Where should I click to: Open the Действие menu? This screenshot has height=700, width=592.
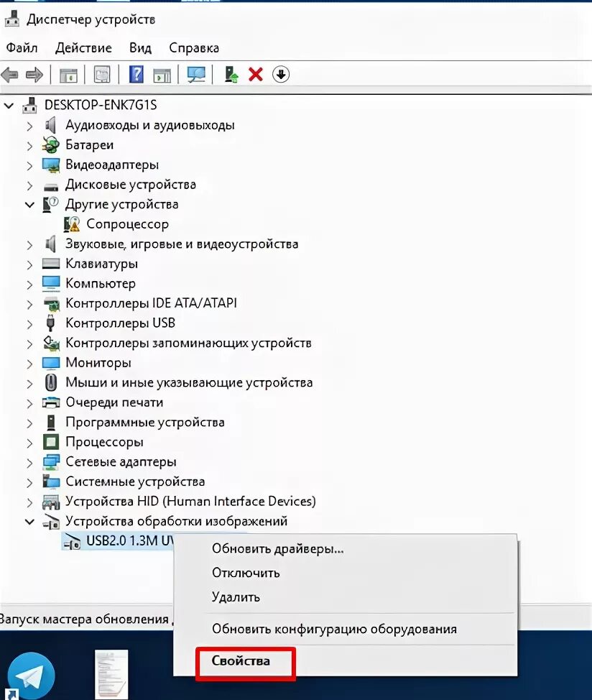pyautogui.click(x=83, y=47)
